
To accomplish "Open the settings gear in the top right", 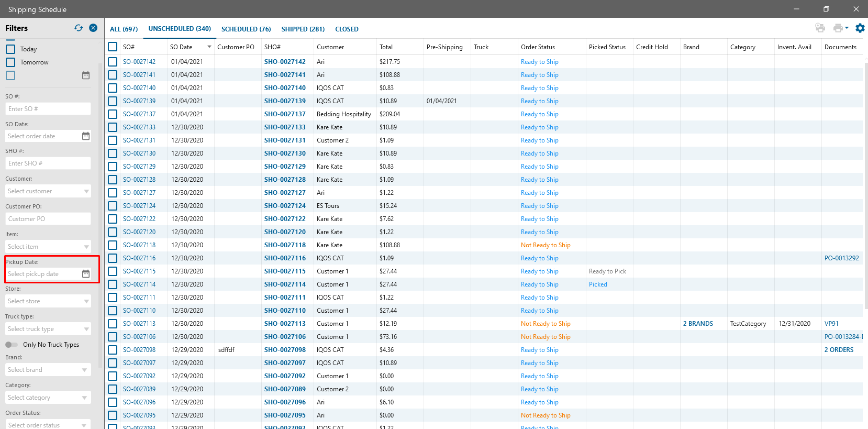I will 860,28.
